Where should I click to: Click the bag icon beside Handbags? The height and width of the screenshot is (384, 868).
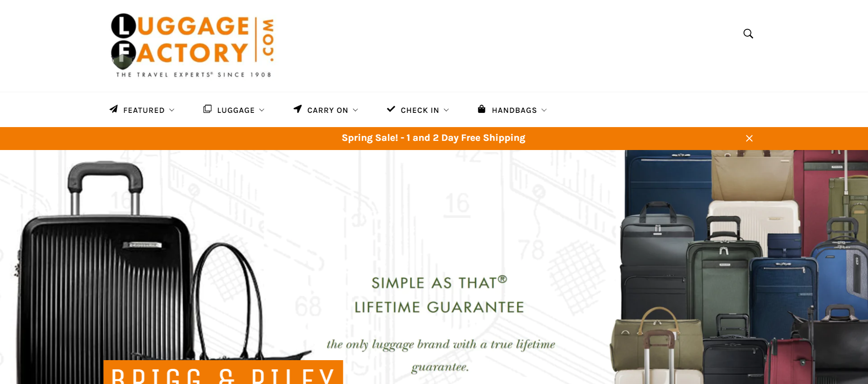482,109
